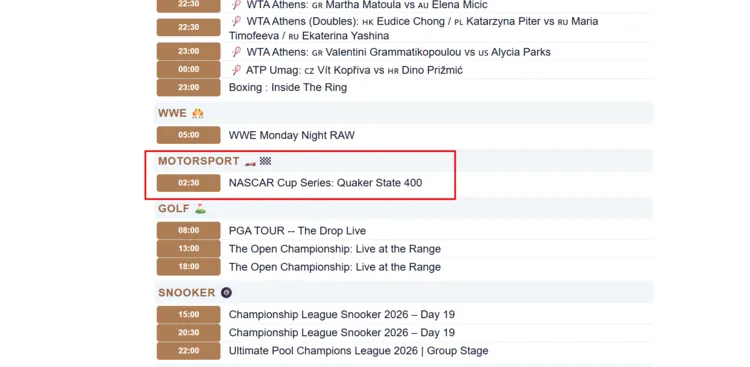Click the MOTORSPORT section heading
750x367 pixels.
coord(199,161)
